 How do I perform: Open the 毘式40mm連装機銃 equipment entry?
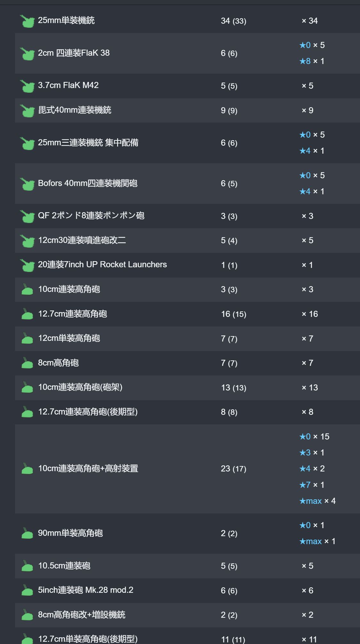75,110
